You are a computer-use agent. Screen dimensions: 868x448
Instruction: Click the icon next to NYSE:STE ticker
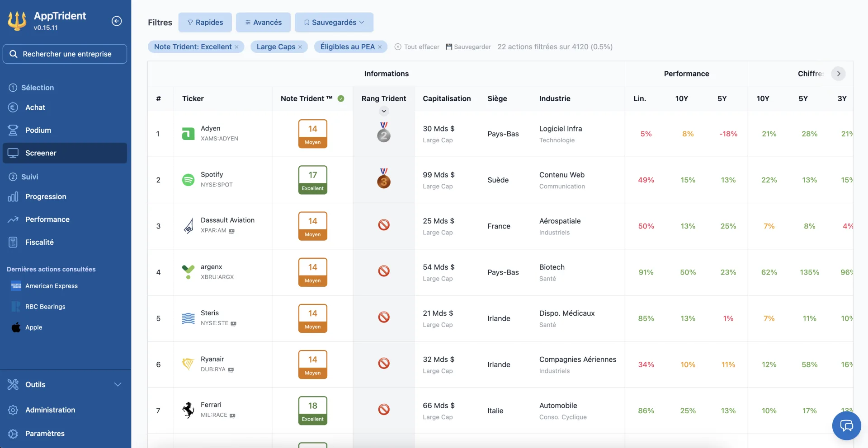click(233, 323)
